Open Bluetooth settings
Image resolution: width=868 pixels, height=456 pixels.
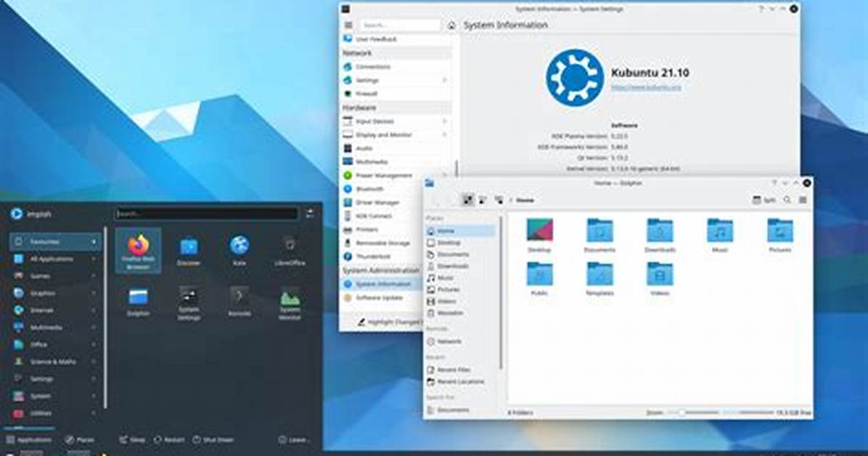pos(382,189)
